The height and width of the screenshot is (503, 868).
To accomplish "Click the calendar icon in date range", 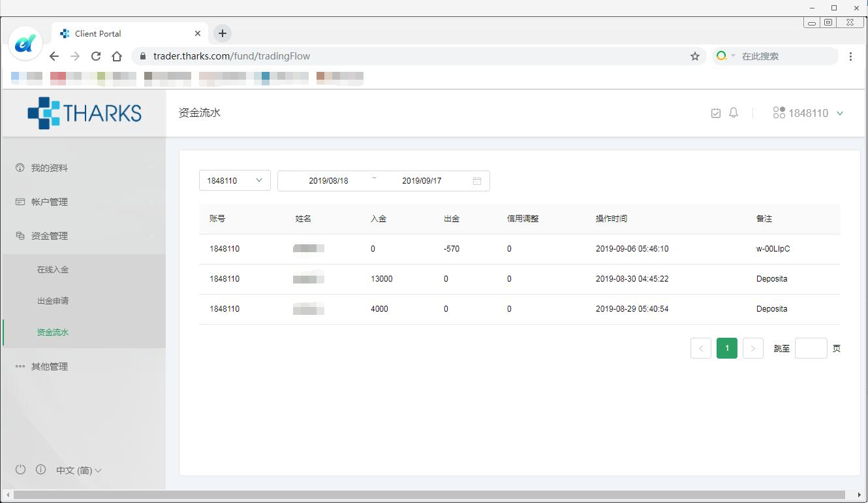I will 477,181.
